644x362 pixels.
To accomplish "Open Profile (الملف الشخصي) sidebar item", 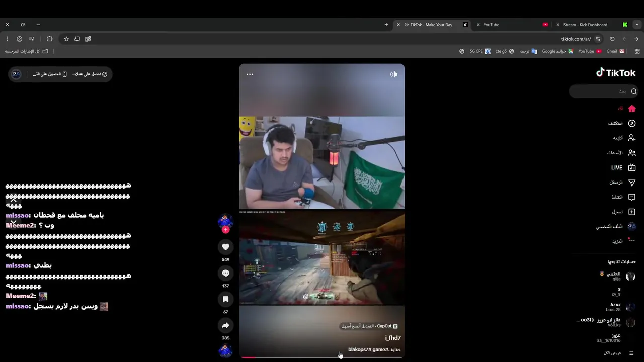I will coord(616,226).
